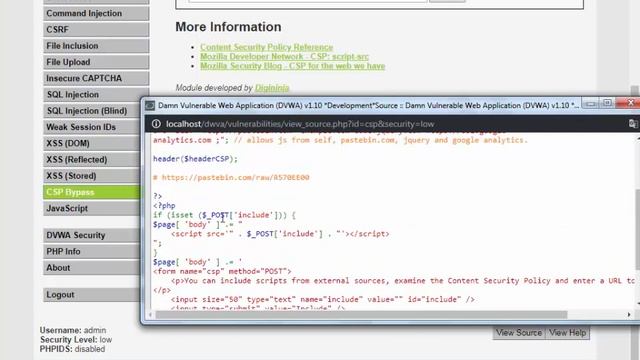Screen dimensions: 640x360
Task: Click the popup window's title bar page icon
Action: click(150, 106)
